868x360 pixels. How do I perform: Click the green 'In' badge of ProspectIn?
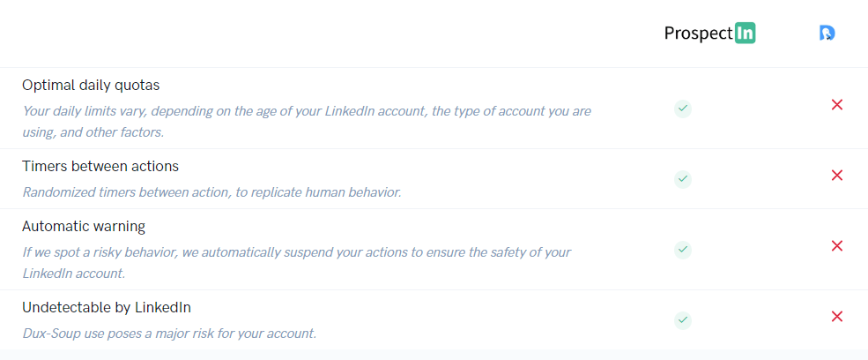pos(746,34)
